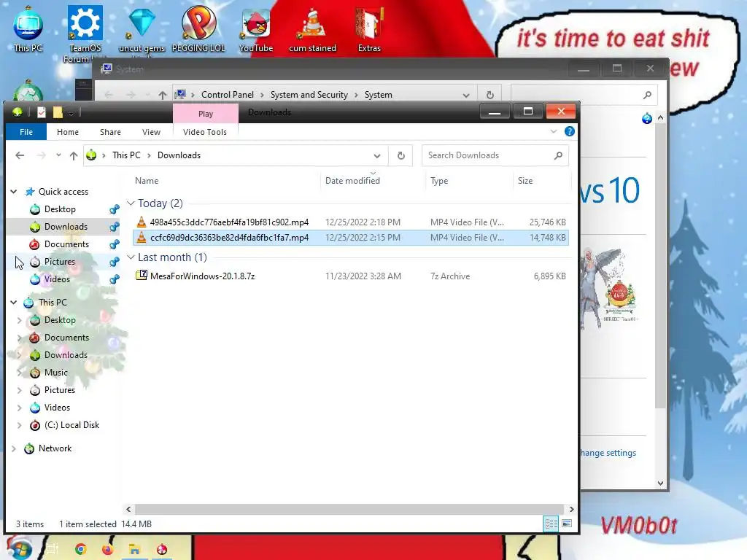
Task: Open Documents under Quick access
Action: tap(66, 244)
